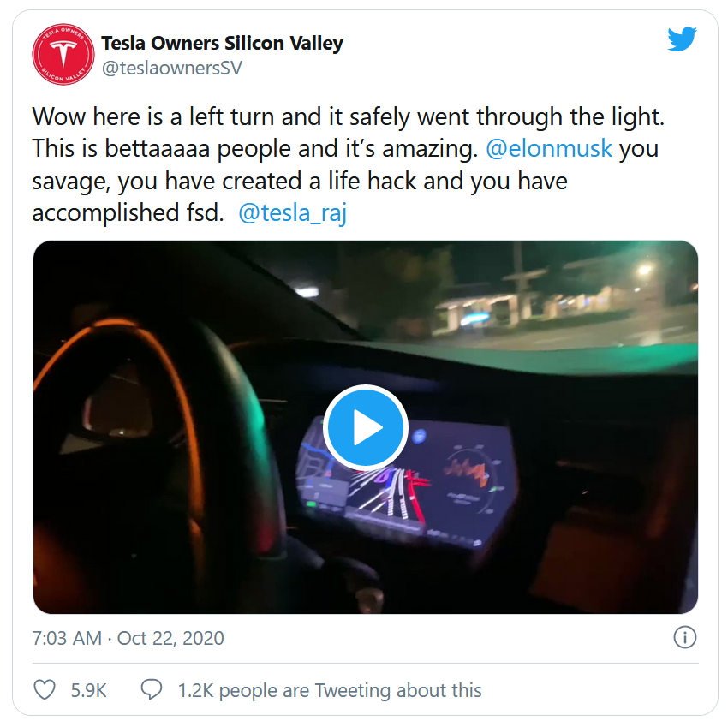
Task: View 1.2K people are Tweeting about this
Action: click(330, 690)
